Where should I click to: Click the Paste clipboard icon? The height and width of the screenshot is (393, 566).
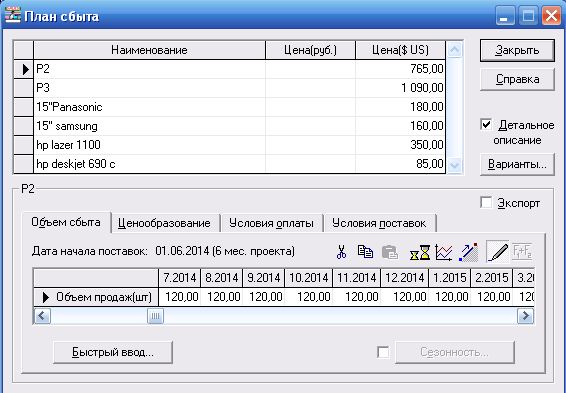[390, 252]
